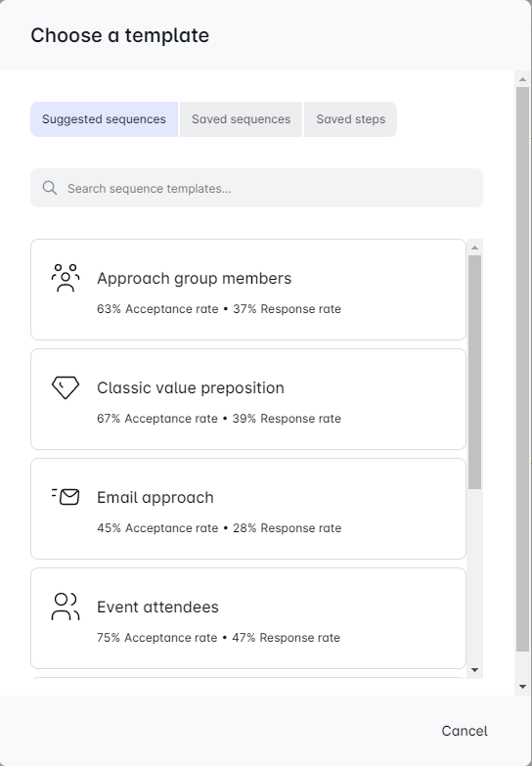Select the Email approach template title
532x766 pixels.
click(155, 497)
